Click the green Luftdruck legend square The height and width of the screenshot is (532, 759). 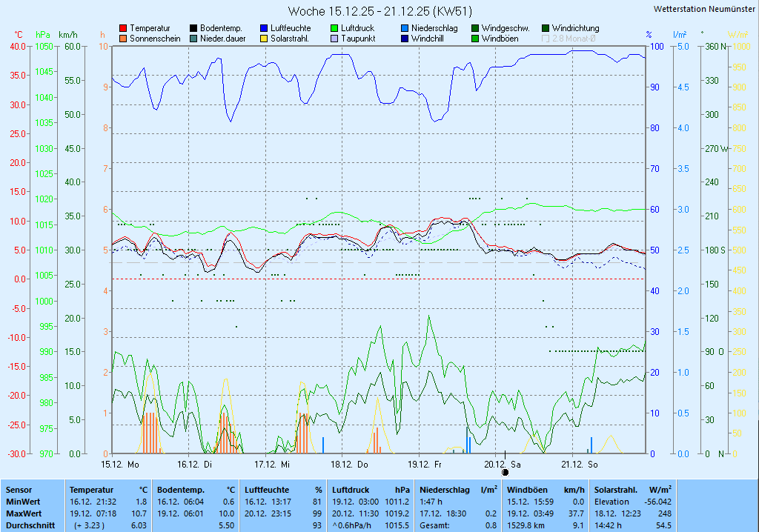[x=334, y=28]
